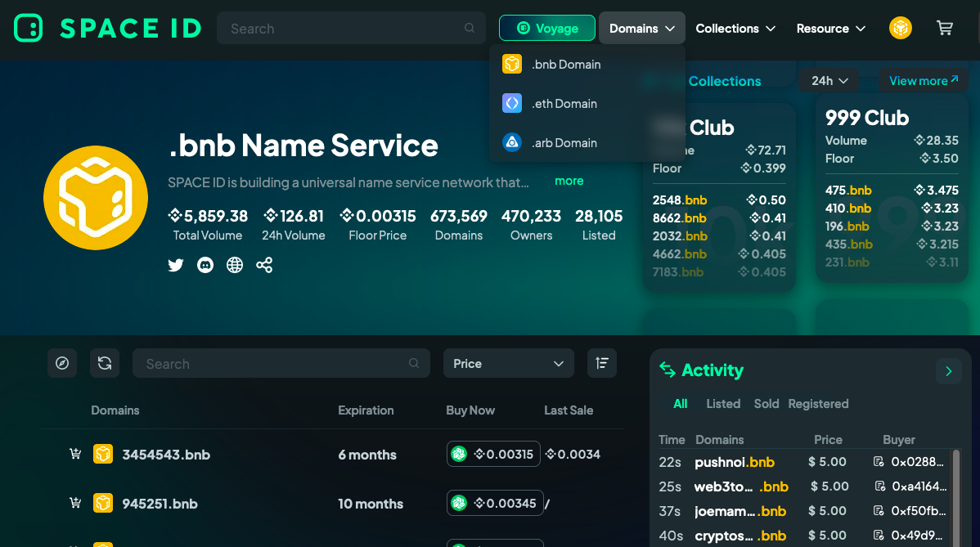980x547 pixels.
Task: Click the compass explore icon
Action: (x=62, y=363)
